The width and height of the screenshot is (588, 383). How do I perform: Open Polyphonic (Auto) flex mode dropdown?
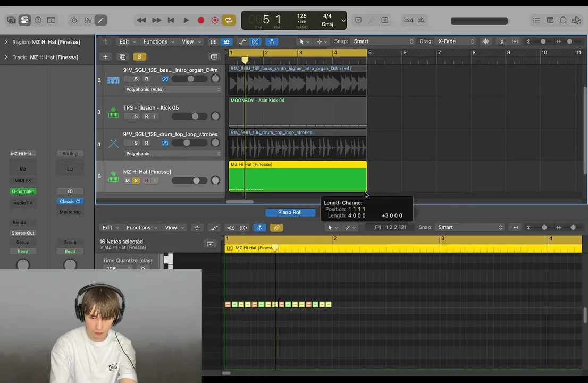click(172, 90)
